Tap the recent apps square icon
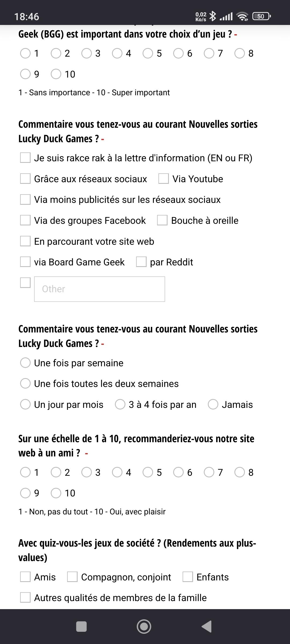Image resolution: width=290 pixels, height=644 pixels. (x=81, y=627)
